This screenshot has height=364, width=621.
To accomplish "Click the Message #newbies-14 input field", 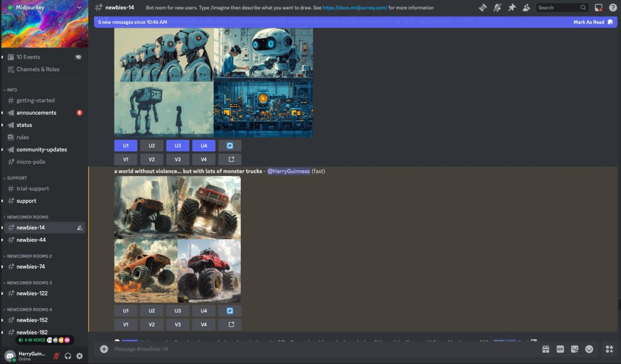I will click(x=310, y=349).
